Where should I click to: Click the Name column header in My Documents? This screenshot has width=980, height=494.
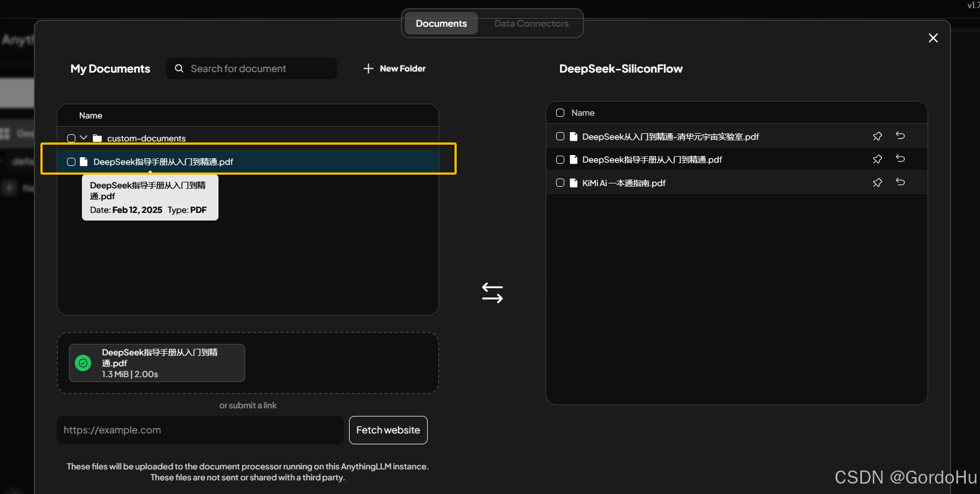pos(91,115)
